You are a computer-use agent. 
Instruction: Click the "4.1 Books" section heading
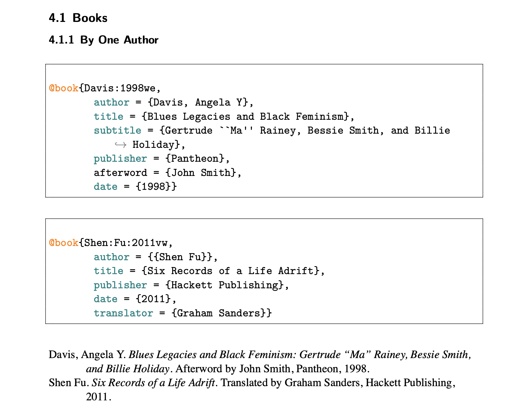78,18
